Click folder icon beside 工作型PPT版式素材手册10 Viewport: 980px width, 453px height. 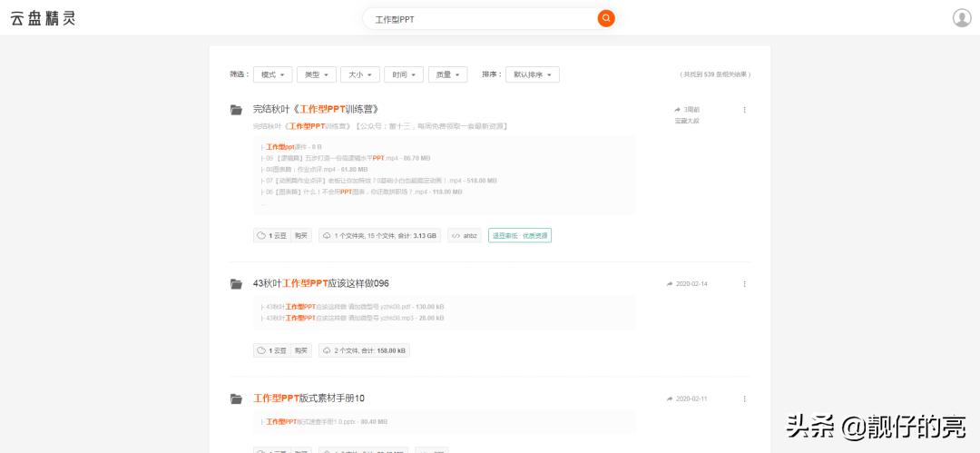[236, 399]
